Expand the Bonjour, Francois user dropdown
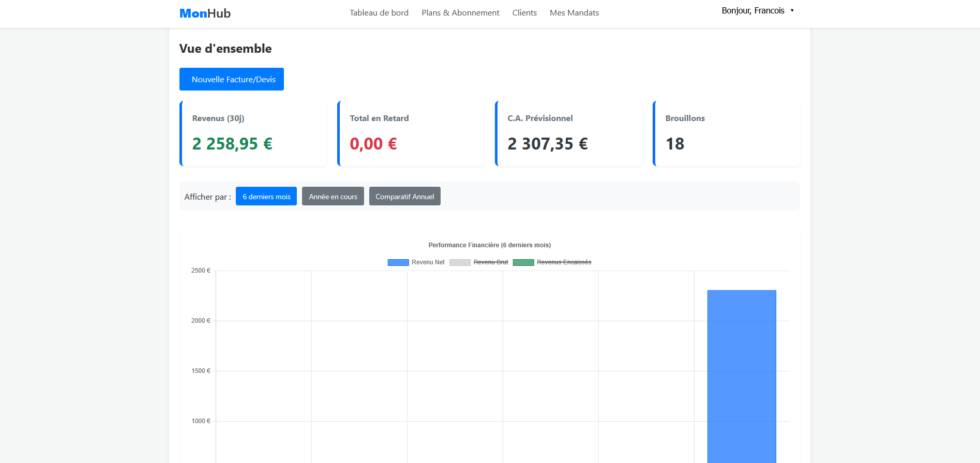 753,11
